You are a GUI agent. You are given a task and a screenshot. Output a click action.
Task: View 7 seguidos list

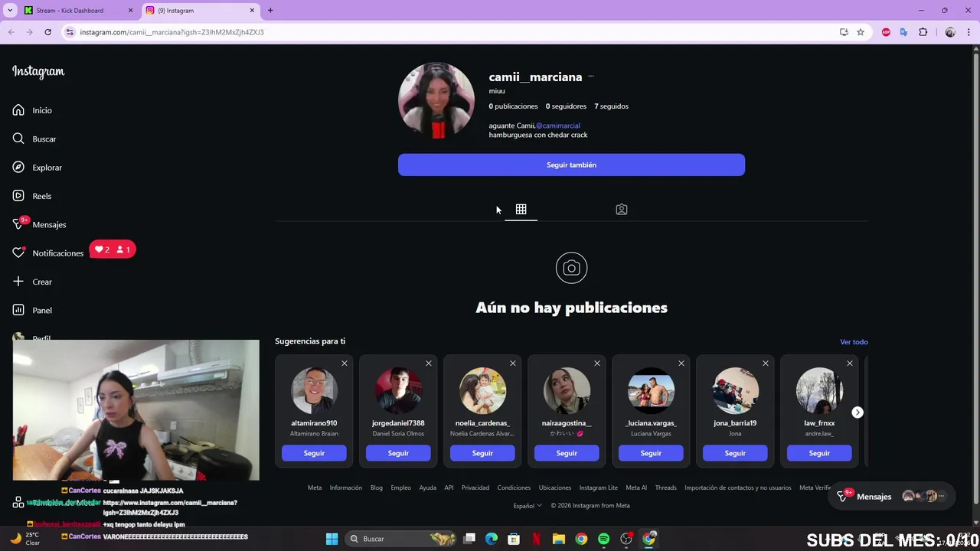click(x=611, y=106)
